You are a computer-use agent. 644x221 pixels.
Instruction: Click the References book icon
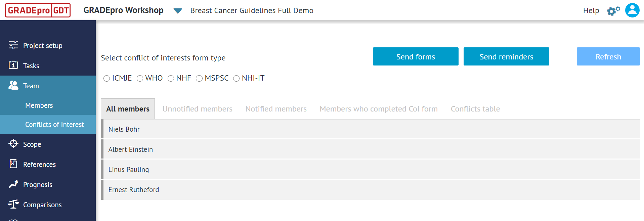[x=13, y=164]
